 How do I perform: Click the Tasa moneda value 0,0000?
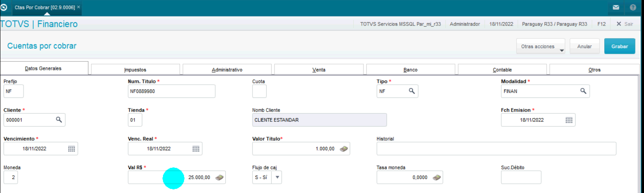click(x=420, y=177)
